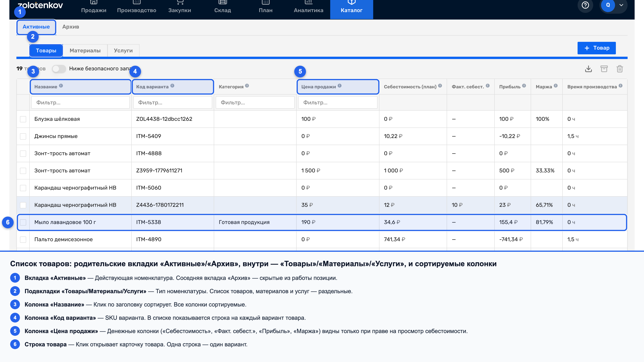Click the trash delete icon

click(x=620, y=69)
